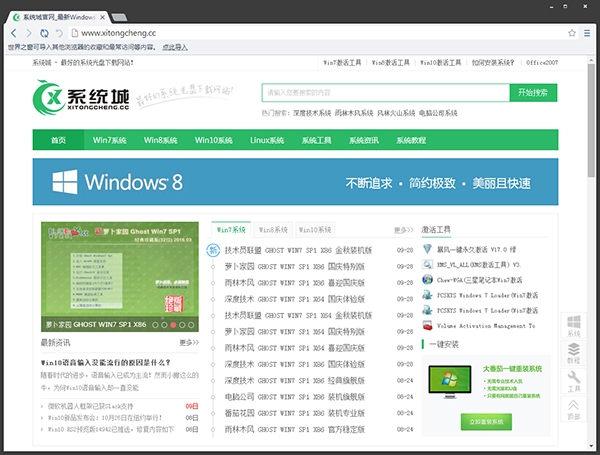Screen dimensions: 600x455
Task: Open a new tab with the tab button
Action: tap(120, 17)
